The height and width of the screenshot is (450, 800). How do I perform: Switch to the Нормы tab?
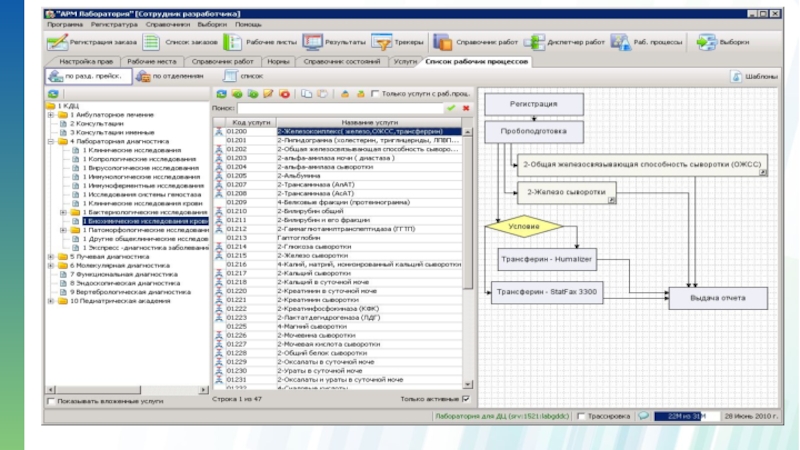[279, 61]
